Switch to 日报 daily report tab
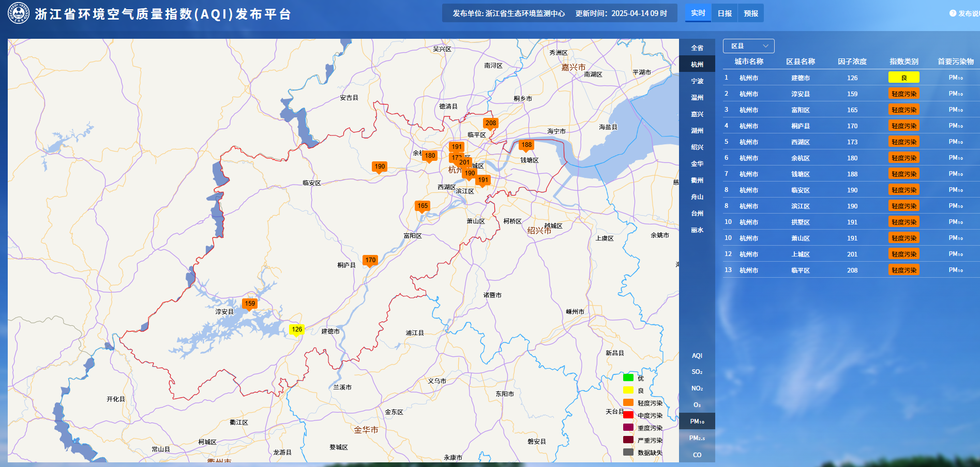 pyautogui.click(x=725, y=13)
